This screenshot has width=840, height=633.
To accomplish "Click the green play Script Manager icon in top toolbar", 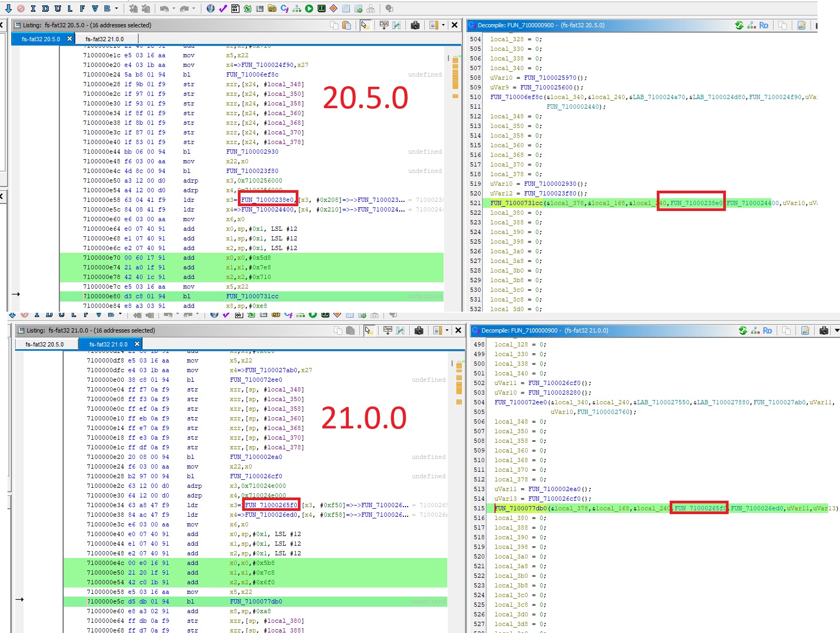I will click(x=309, y=9).
